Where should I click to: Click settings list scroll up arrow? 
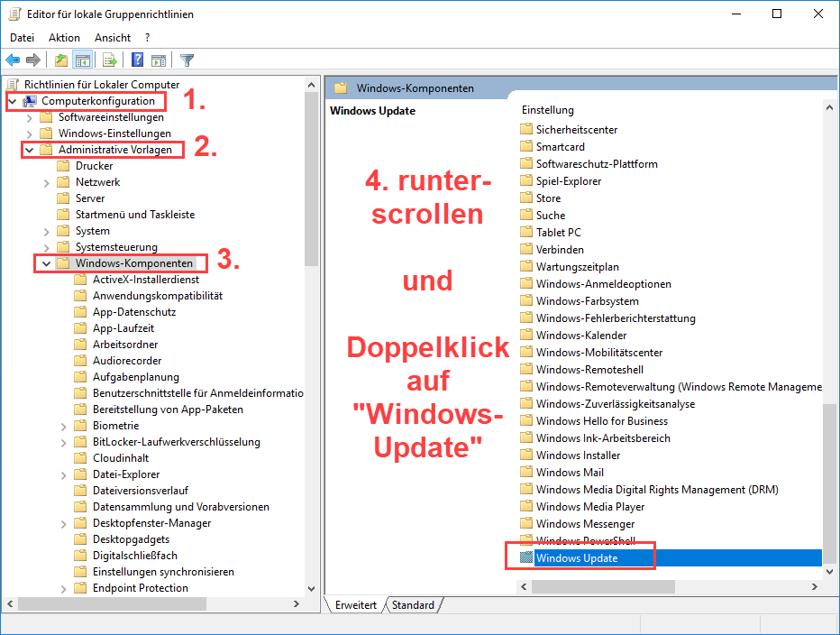point(829,107)
